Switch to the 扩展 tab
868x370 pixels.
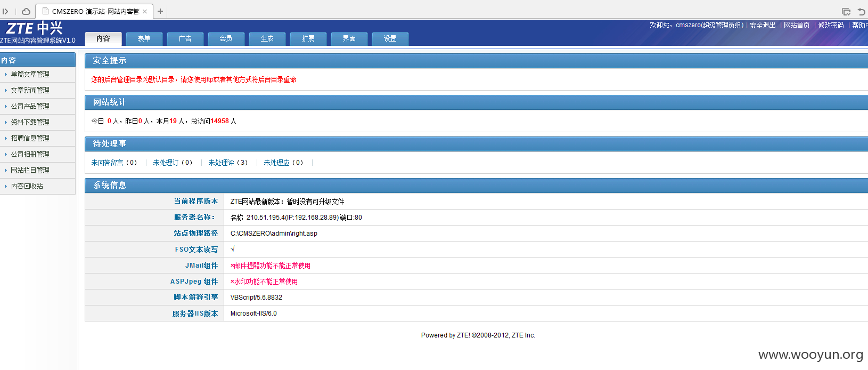308,38
